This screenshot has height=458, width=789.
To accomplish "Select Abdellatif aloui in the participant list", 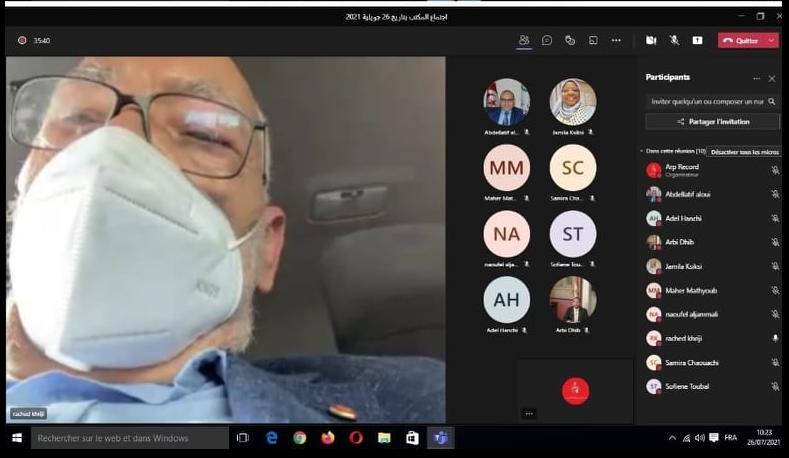I will [x=688, y=194].
